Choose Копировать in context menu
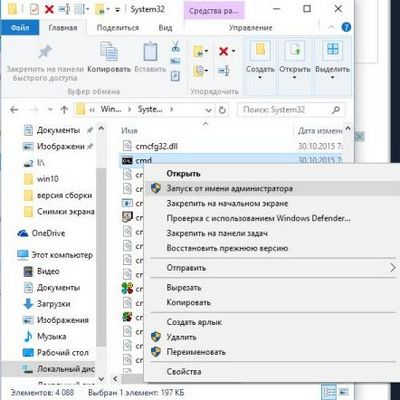The image size is (400, 400). [271, 303]
